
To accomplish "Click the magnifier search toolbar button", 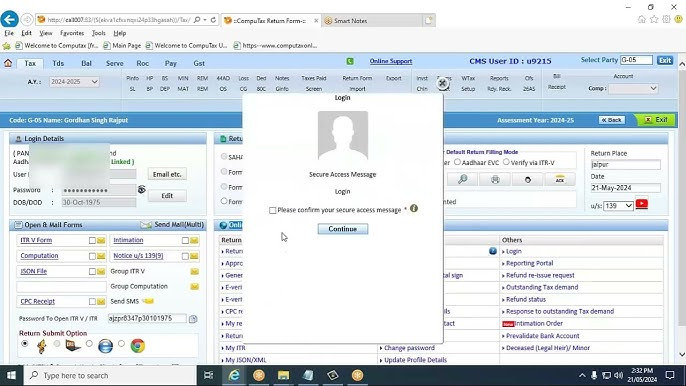I will (462, 179).
